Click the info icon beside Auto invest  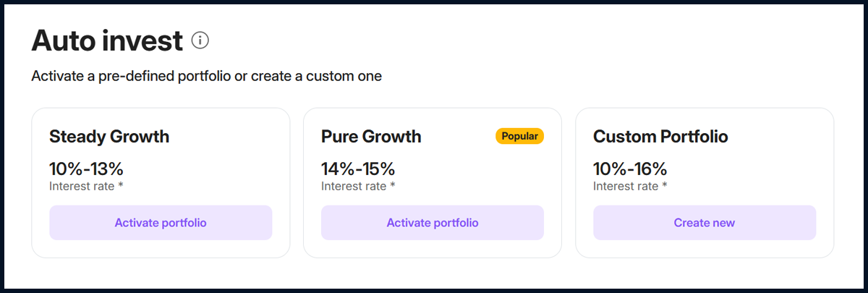point(200,41)
